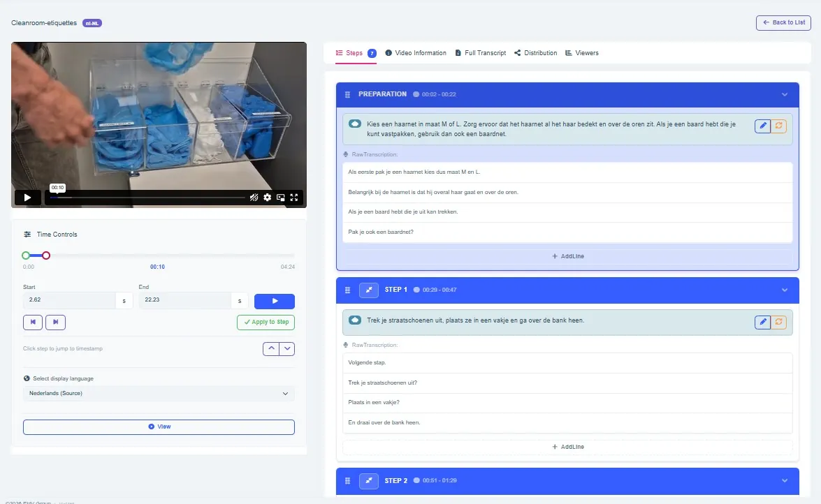Select line 'Als eerste pak je een haarnet'
Viewport: 821px width, 504px height.
pyautogui.click(x=567, y=172)
